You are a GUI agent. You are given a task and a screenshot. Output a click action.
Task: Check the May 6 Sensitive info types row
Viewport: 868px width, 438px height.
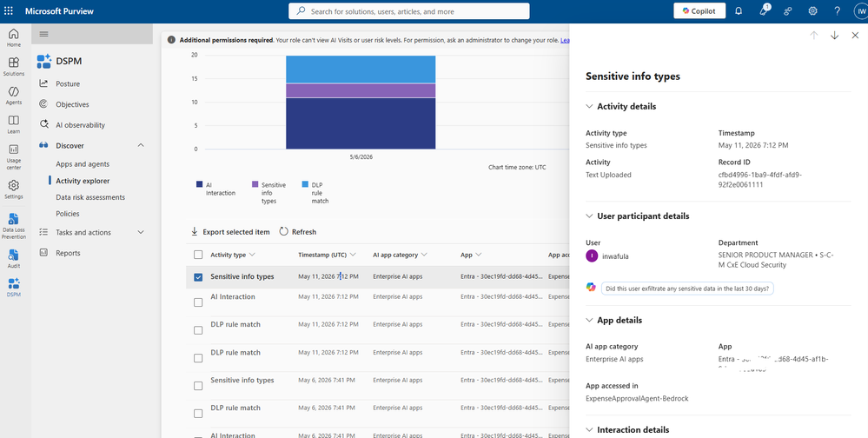pos(198,386)
